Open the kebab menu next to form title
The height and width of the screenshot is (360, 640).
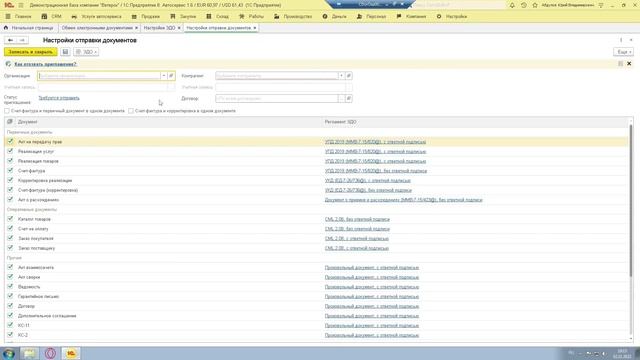(621, 40)
